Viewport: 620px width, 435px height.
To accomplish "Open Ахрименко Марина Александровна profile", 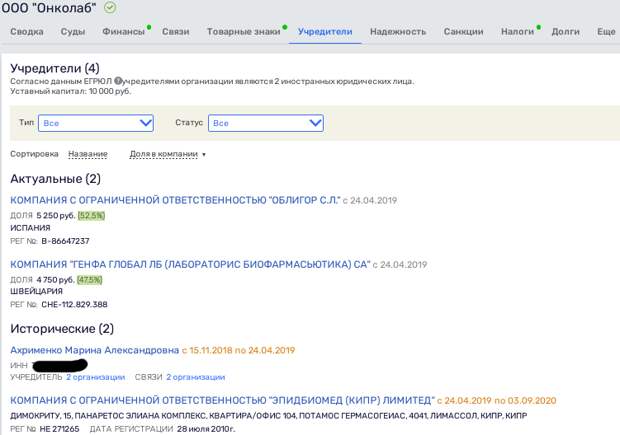I will point(95,350).
